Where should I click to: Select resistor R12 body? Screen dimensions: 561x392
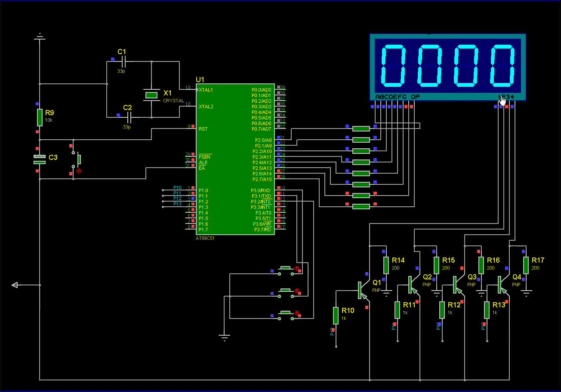click(442, 310)
